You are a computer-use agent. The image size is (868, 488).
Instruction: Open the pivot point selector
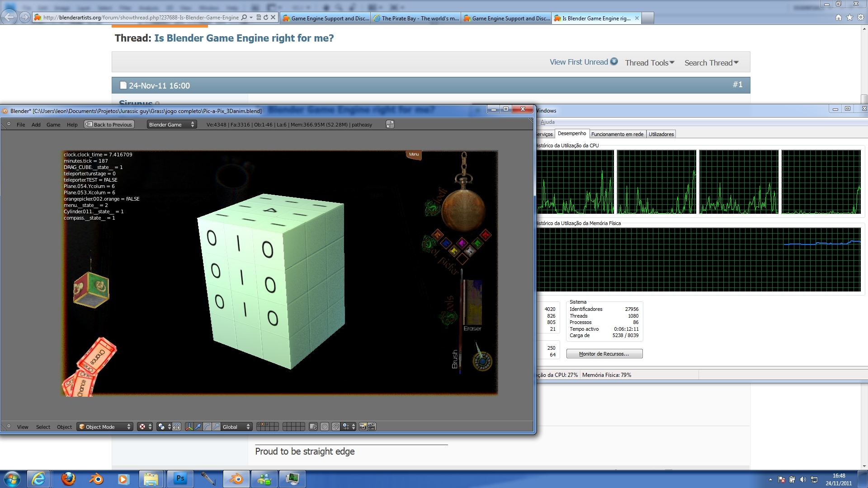tap(164, 427)
